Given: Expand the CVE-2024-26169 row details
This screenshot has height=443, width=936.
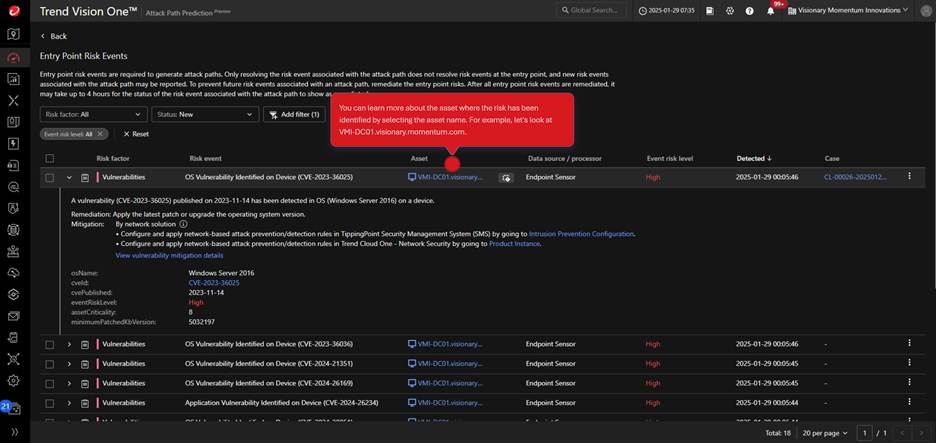Looking at the screenshot, I should [69, 383].
